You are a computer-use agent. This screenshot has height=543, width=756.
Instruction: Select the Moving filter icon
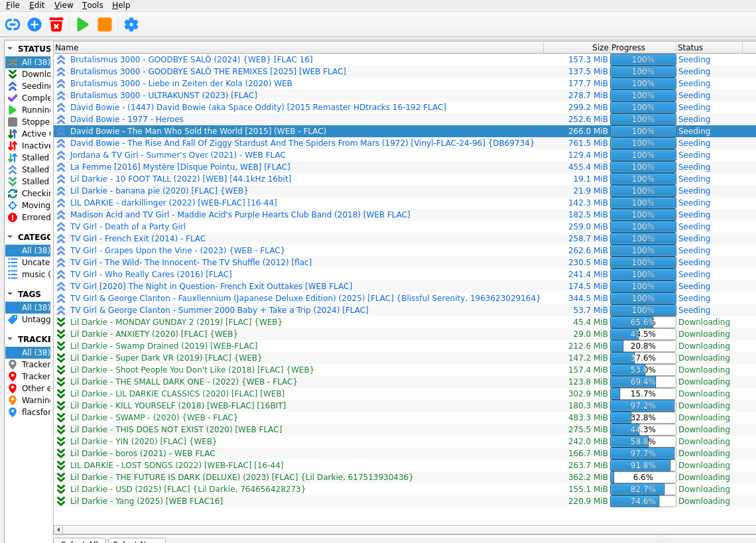pyautogui.click(x=13, y=206)
